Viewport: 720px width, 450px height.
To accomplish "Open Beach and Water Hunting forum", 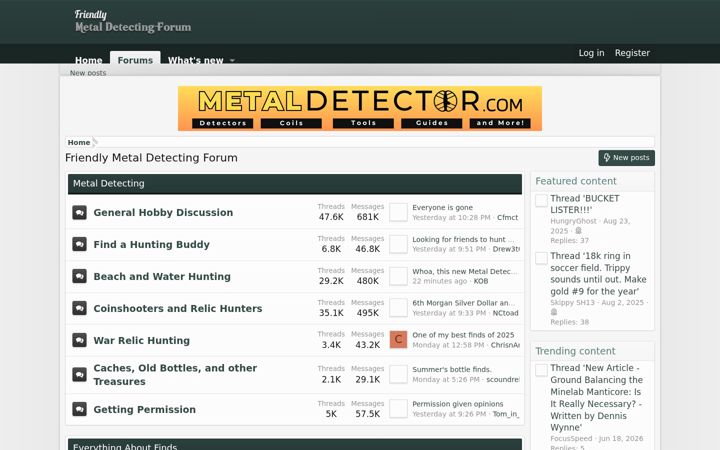I will [162, 276].
